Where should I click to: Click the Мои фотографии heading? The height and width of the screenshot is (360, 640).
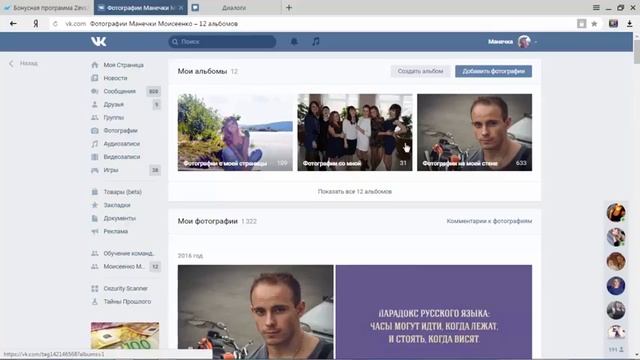[207, 221]
